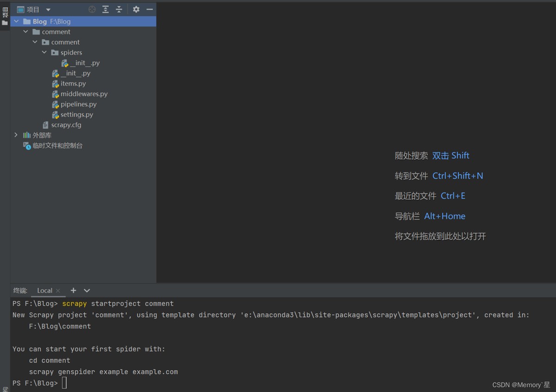This screenshot has height=392, width=556.
Task: Select the inner comment package folder
Action: pyautogui.click(x=65, y=42)
